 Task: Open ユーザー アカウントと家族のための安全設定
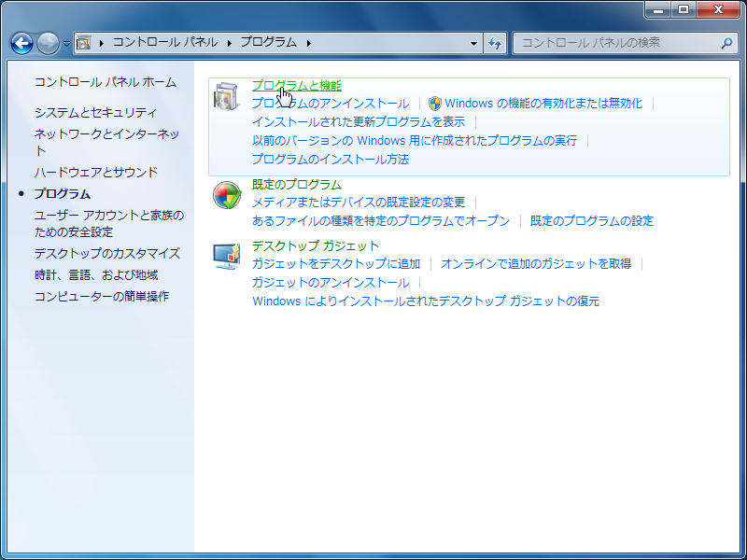[x=109, y=224]
